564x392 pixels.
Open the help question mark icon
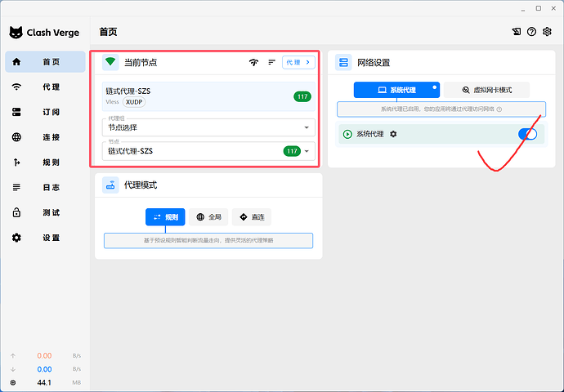tap(531, 32)
